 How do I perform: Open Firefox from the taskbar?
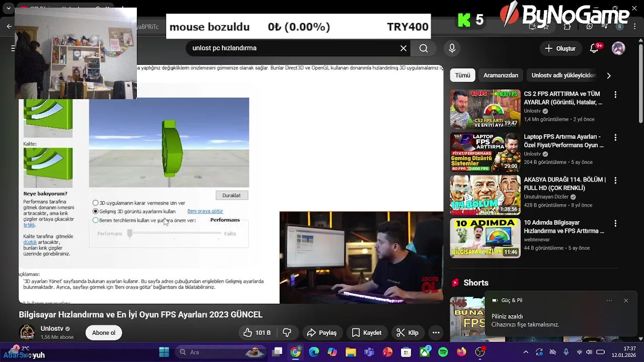[x=461, y=352]
